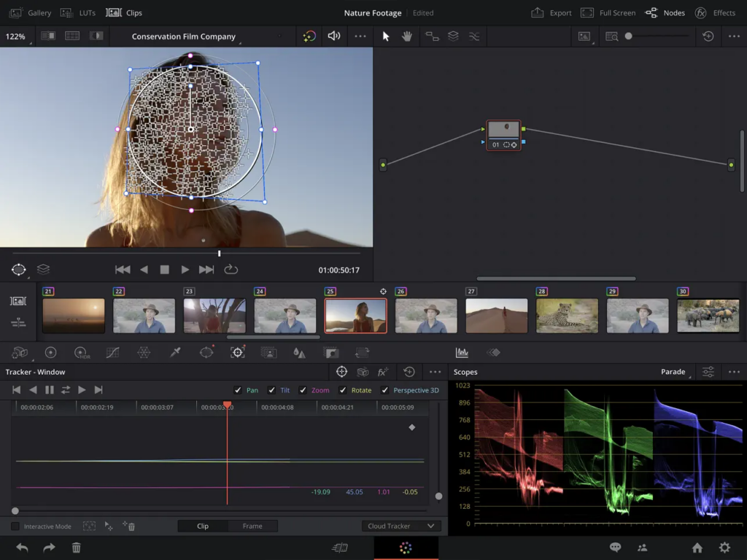Open the Cloud Tracker dropdown

click(400, 526)
